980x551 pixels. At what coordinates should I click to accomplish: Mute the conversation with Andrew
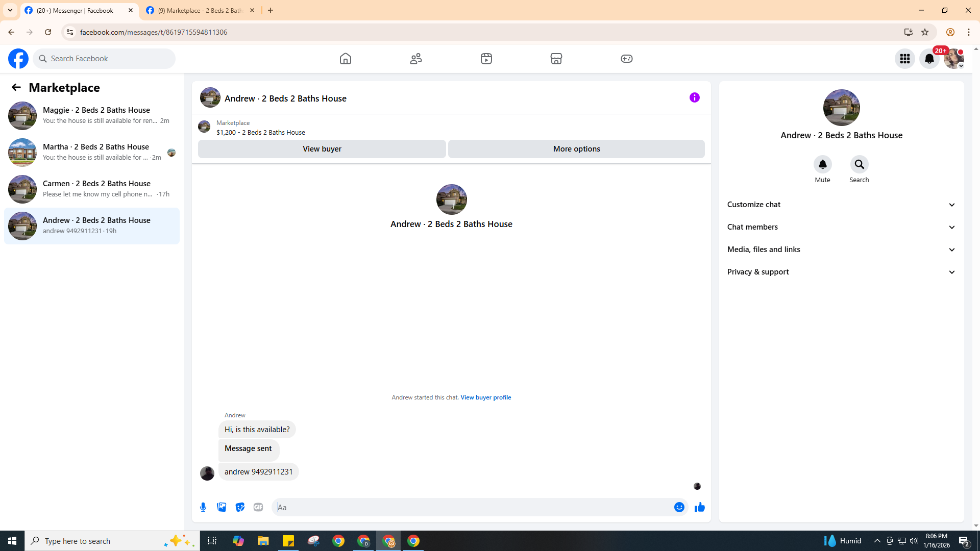pos(822,165)
